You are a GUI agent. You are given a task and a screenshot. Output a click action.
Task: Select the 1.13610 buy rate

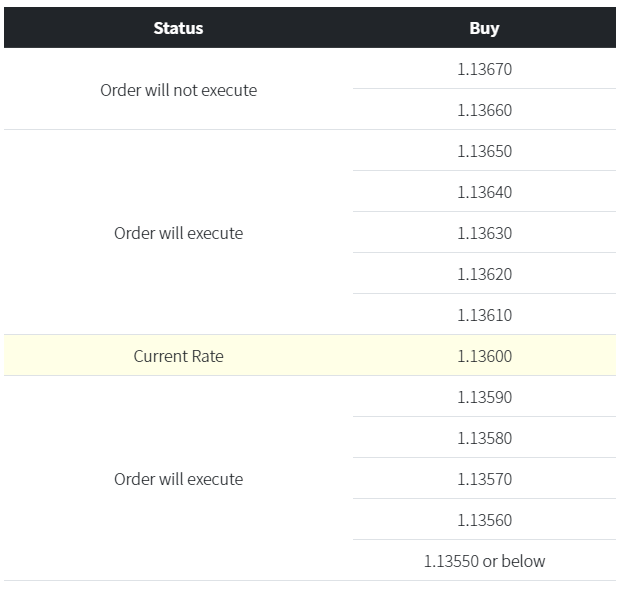(484, 315)
